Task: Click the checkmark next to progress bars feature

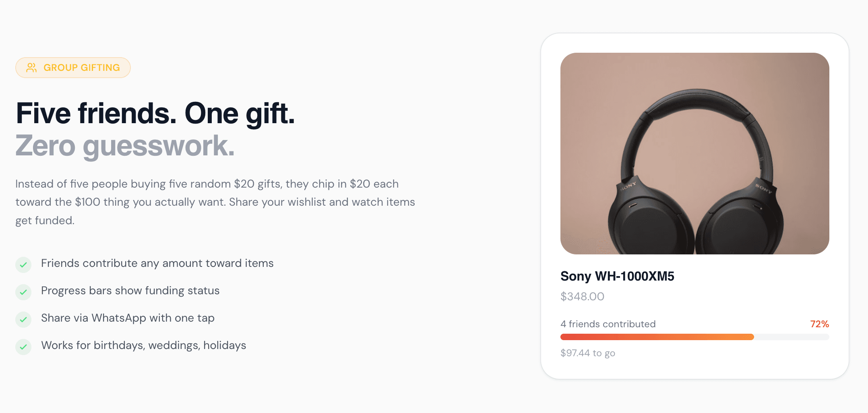Action: (x=23, y=292)
